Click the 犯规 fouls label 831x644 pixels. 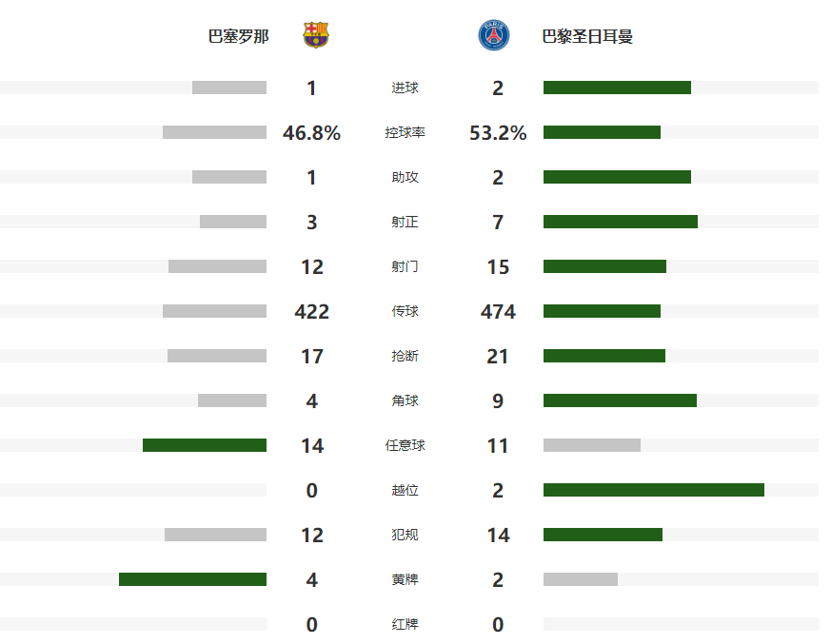click(x=405, y=536)
